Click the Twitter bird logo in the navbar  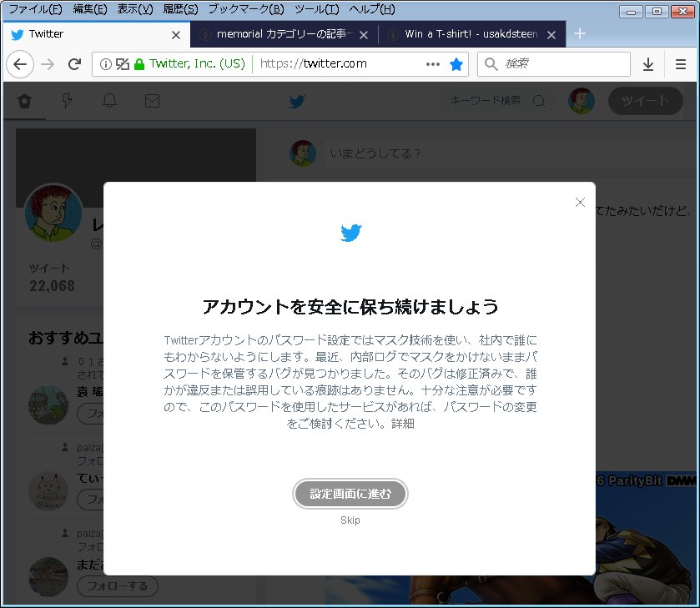click(296, 100)
